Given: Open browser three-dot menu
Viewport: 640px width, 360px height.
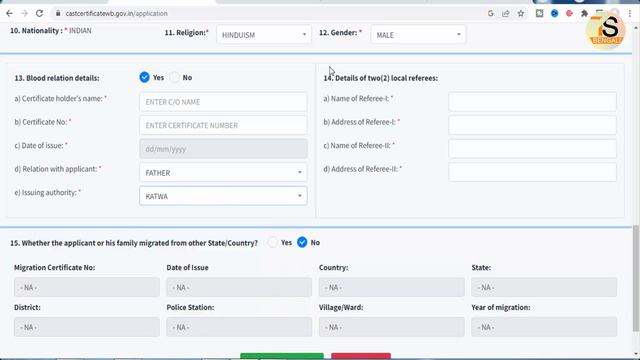Looking at the screenshot, I should point(630,13).
